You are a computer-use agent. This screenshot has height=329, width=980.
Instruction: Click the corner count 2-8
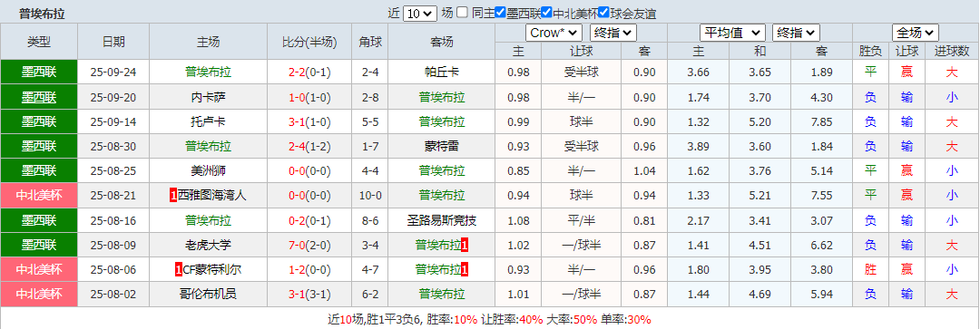[369, 97]
